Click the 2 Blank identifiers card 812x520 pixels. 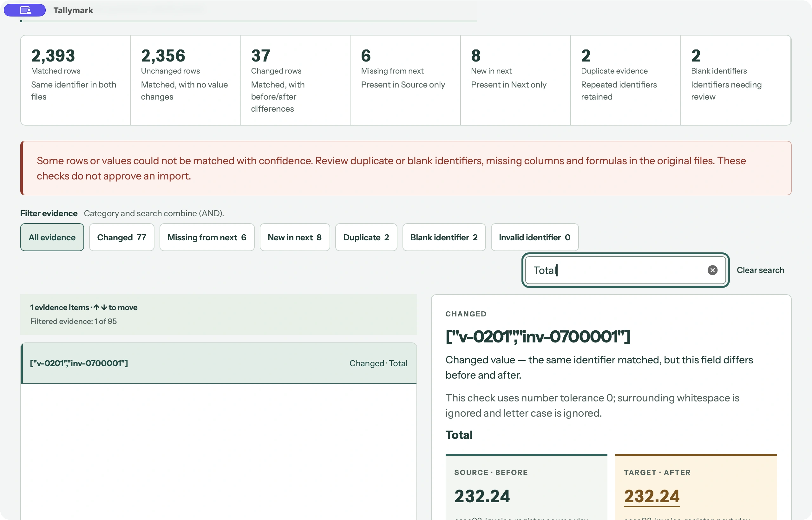[736, 80]
